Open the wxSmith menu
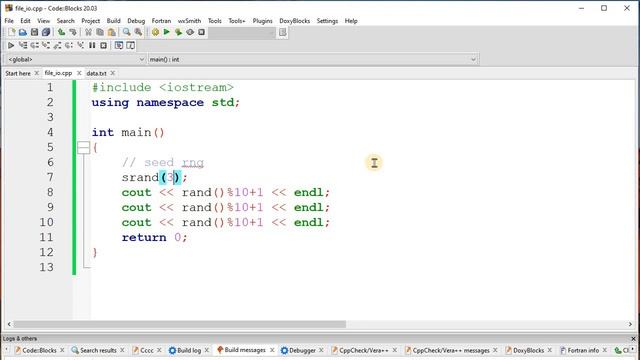 click(189, 21)
